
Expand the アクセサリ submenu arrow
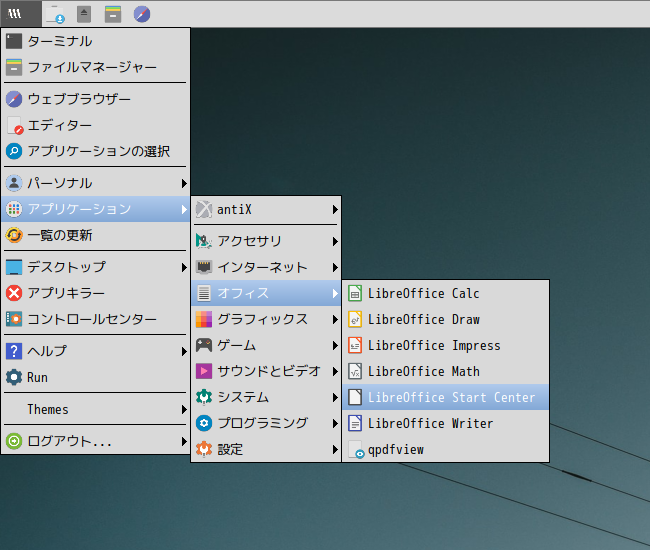(335, 241)
